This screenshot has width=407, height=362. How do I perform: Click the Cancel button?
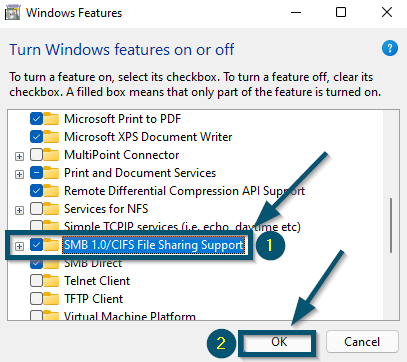(x=362, y=342)
